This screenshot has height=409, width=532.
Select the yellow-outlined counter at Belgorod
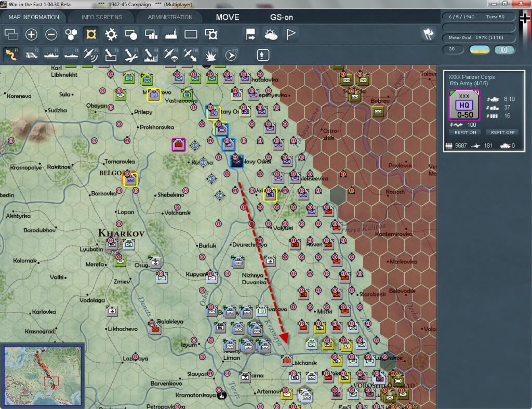point(130,179)
